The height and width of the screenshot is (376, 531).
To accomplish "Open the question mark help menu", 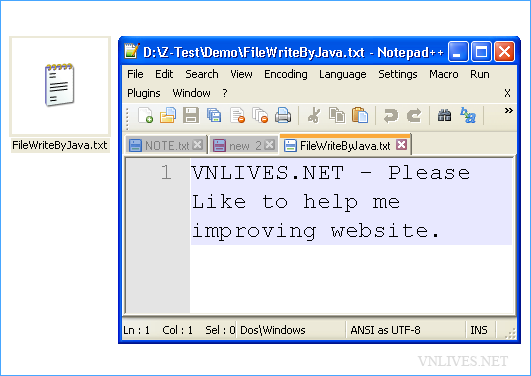I will point(225,93).
